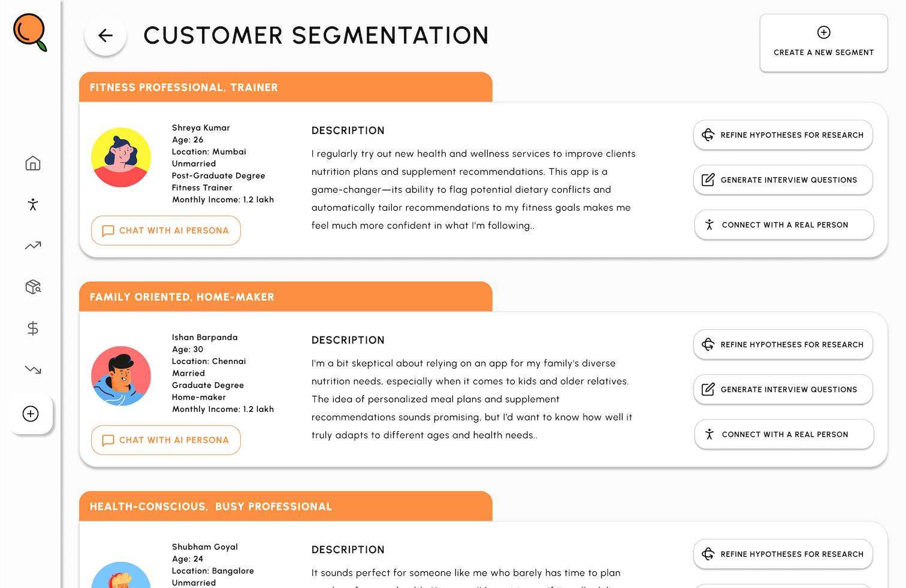906x588 pixels.
Task: Connect with a real Home-maker person
Action: pyautogui.click(x=784, y=435)
